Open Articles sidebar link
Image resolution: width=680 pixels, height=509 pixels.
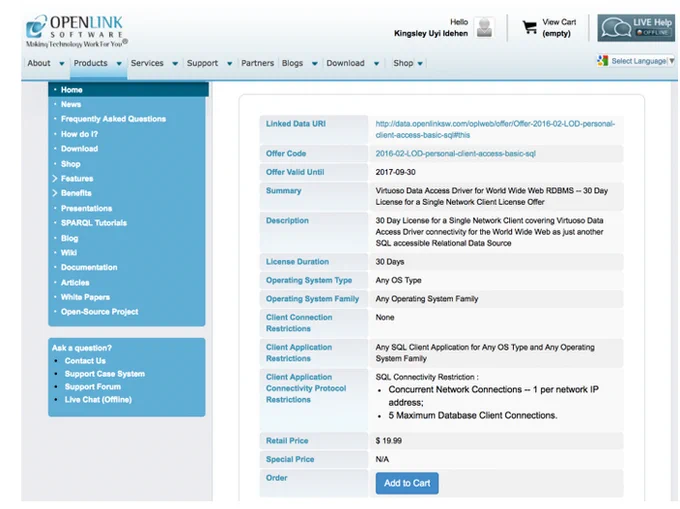tap(75, 283)
